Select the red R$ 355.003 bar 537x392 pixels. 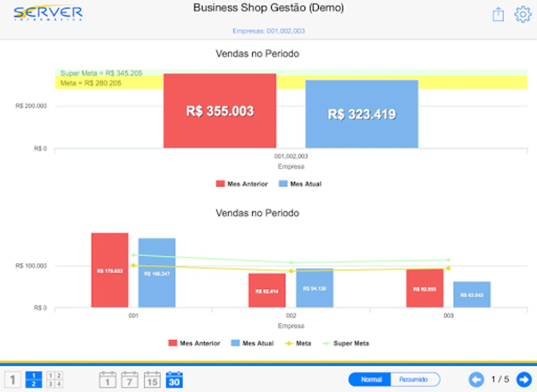pos(220,111)
